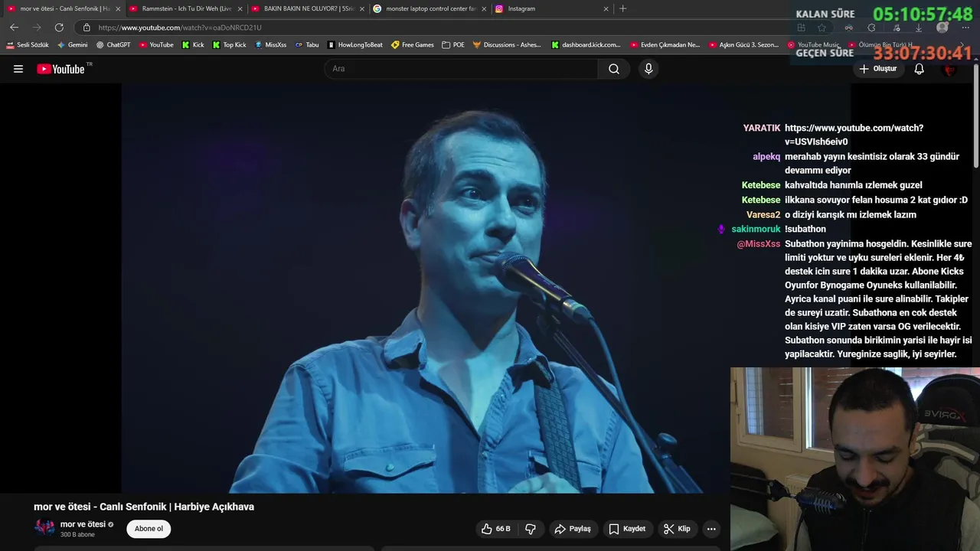980x551 pixels.
Task: Open the ChatGPT bookmark
Action: click(x=113, y=45)
